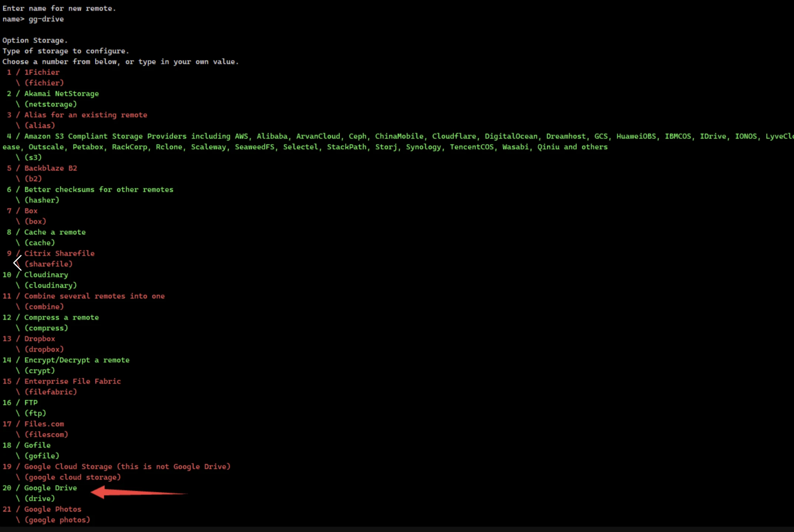Click the '(compress)' identifier
The image size is (794, 532).
[x=46, y=328]
